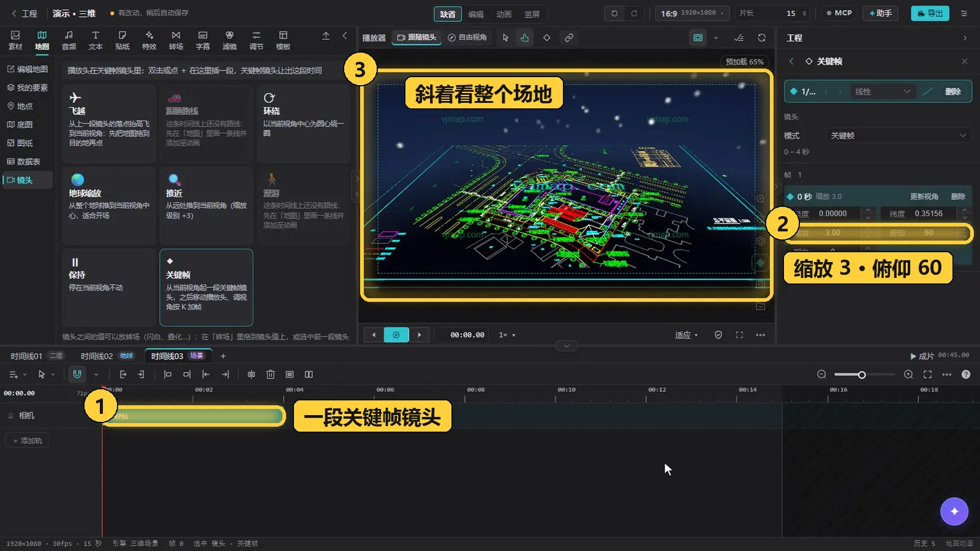Expand the dropdown arrow beside the magnet button
Image resolution: width=980 pixels, height=551 pixels.
[96, 374]
